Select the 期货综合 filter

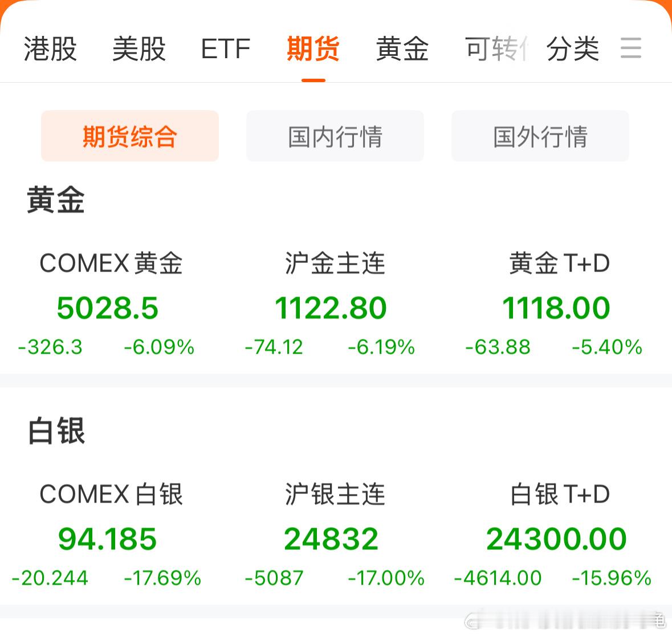tap(129, 136)
